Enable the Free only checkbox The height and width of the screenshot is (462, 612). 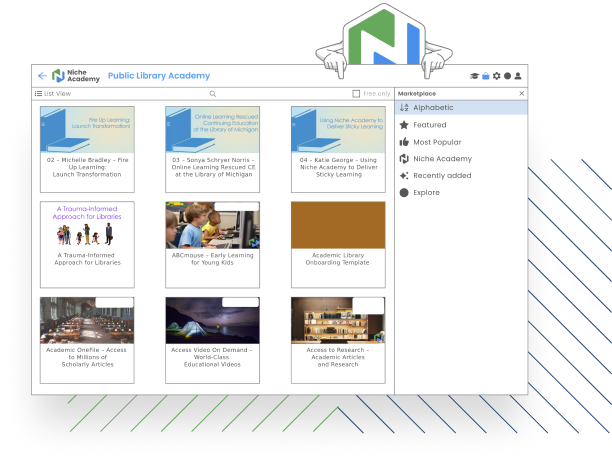coord(356,94)
